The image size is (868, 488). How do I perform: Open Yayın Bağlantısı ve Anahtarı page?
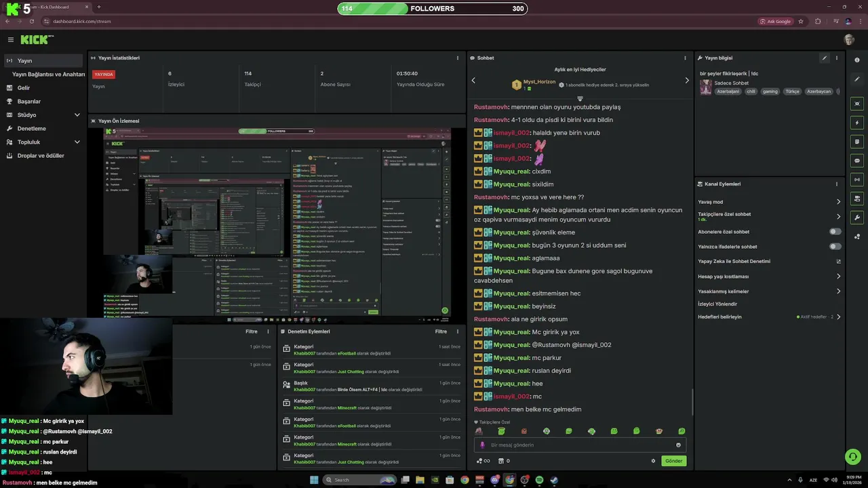pyautogui.click(x=48, y=75)
